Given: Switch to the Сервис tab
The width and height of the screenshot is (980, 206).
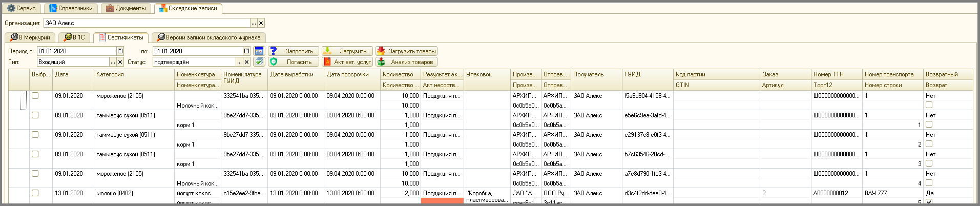Looking at the screenshot, I should [x=22, y=8].
